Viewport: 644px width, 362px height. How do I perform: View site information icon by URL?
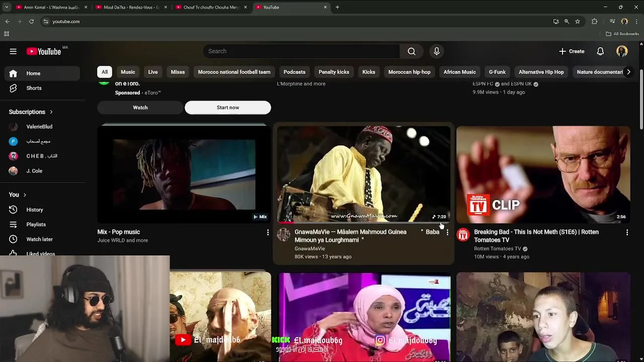tap(46, 22)
